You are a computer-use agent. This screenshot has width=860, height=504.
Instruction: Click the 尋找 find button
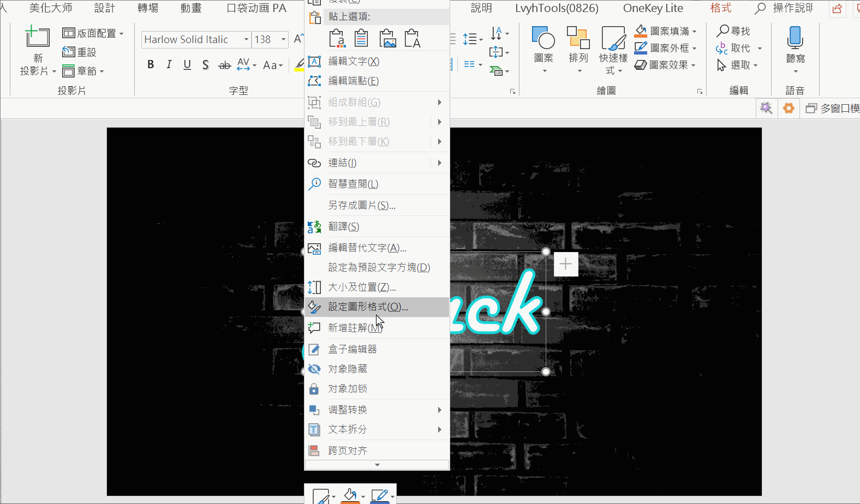tap(734, 31)
